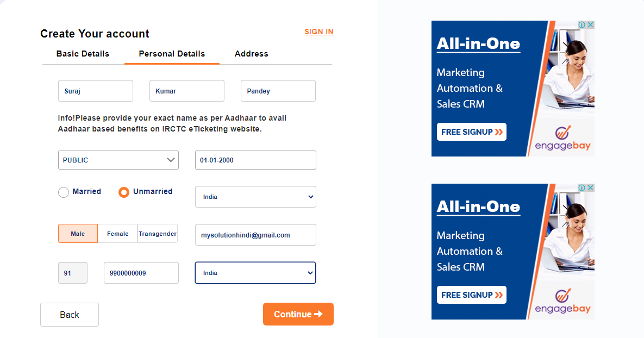
Task: Switch to the Basic Details tab
Action: pos(83,54)
